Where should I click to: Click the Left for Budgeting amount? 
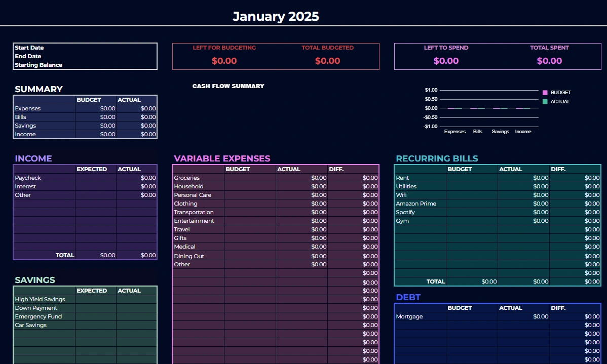pos(224,61)
